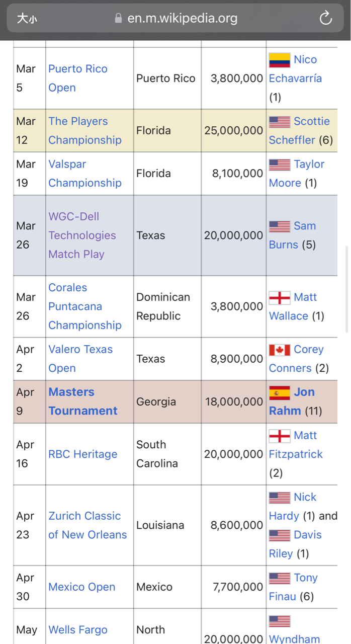Open the RBC Heritage tournament link

pos(83,454)
